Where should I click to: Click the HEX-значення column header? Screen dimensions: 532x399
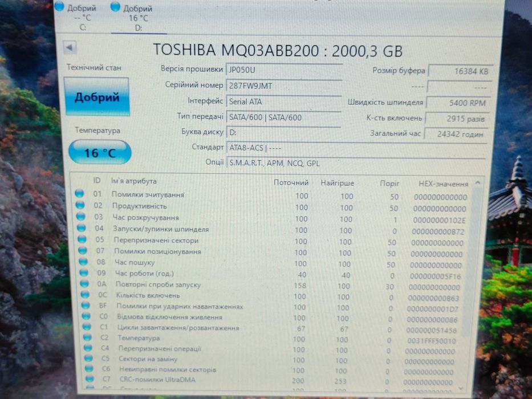tap(443, 184)
